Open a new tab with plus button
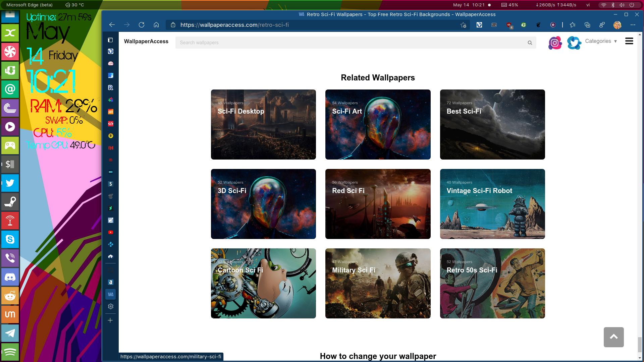Screen dimensions: 644x362 [110, 320]
